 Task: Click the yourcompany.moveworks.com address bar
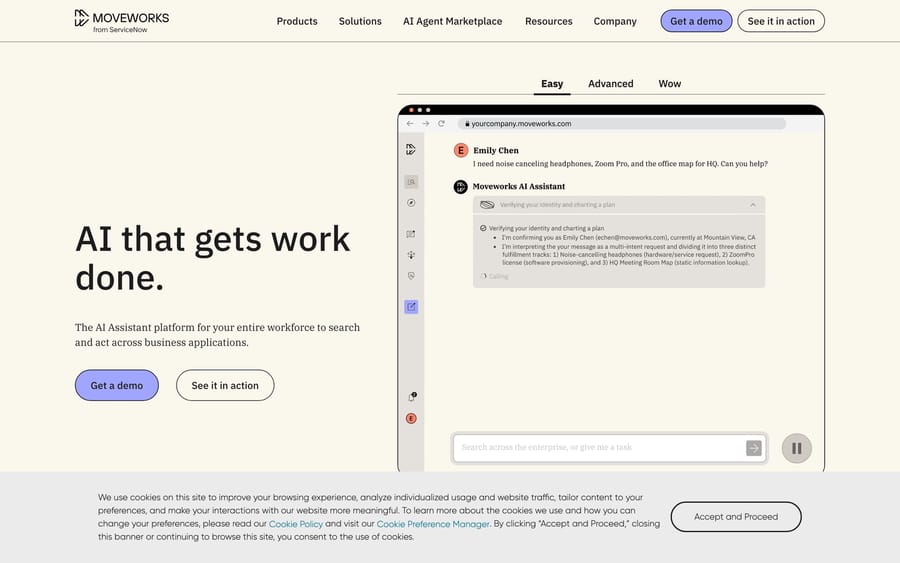[x=622, y=123]
